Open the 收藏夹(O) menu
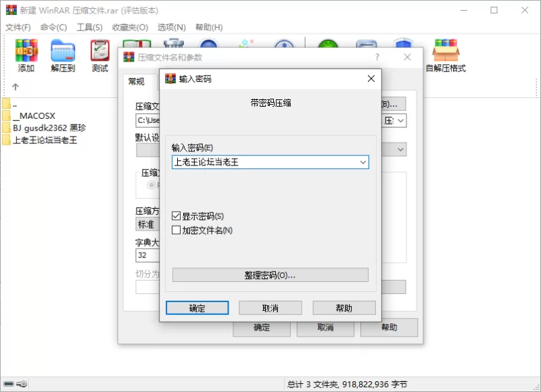This screenshot has height=392, width=541. (130, 27)
